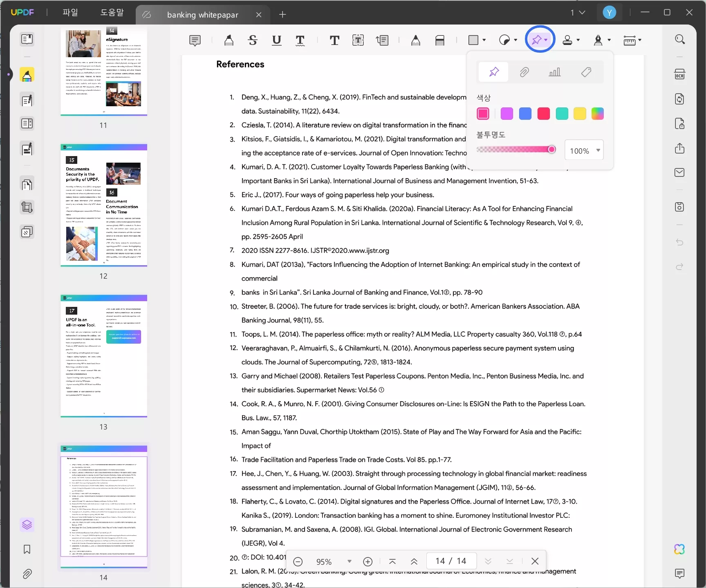Expand the stamp tool options

pyautogui.click(x=578, y=40)
